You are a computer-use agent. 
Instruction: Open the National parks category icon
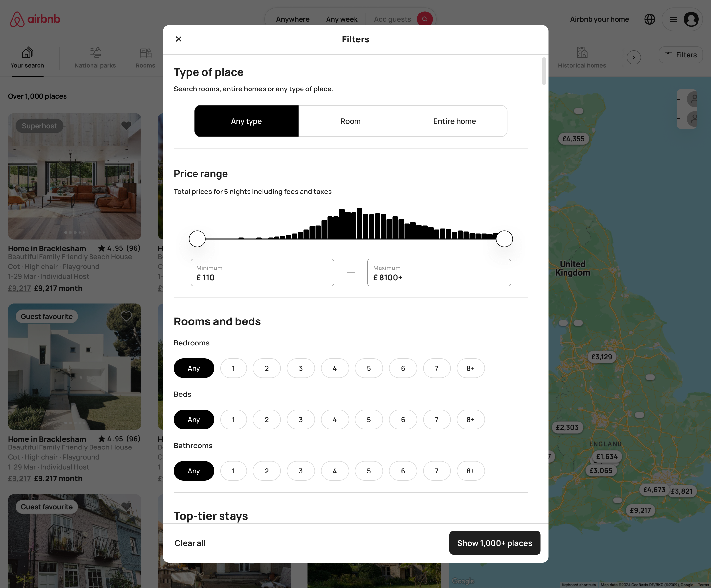point(95,53)
